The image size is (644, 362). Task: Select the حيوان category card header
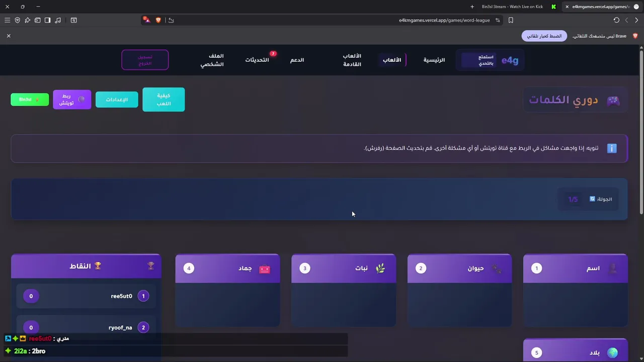click(459, 268)
